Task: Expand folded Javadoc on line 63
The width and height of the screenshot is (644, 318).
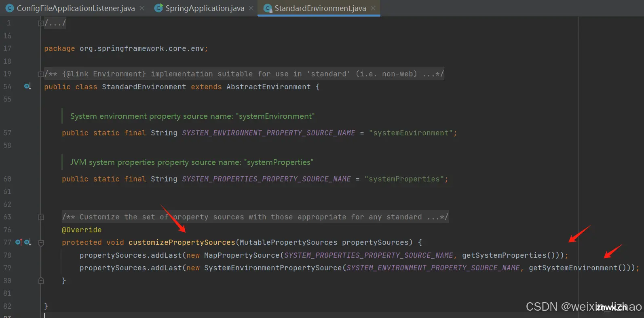Action: point(41,217)
